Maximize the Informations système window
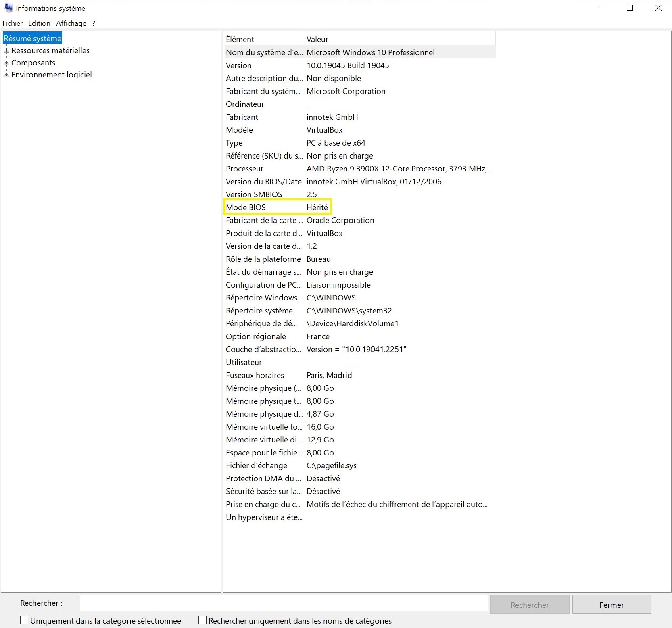Viewport: 672px width, 628px height. click(630, 8)
